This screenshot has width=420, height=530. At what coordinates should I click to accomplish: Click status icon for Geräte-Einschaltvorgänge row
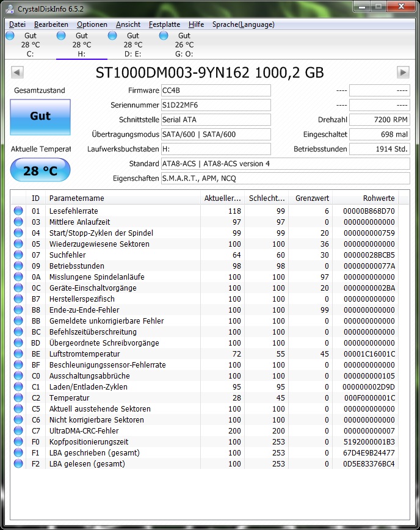18,288
